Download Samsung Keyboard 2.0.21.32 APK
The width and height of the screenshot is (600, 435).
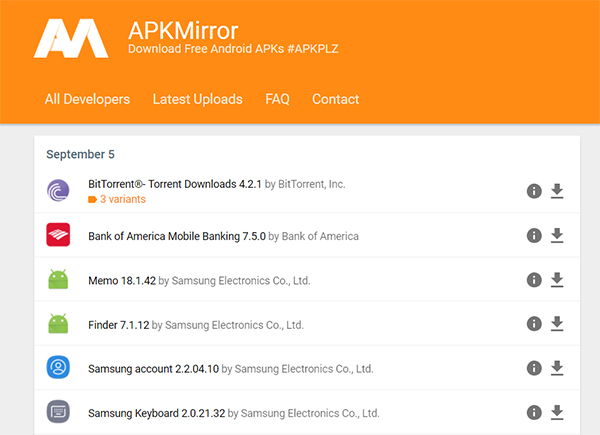tap(557, 412)
